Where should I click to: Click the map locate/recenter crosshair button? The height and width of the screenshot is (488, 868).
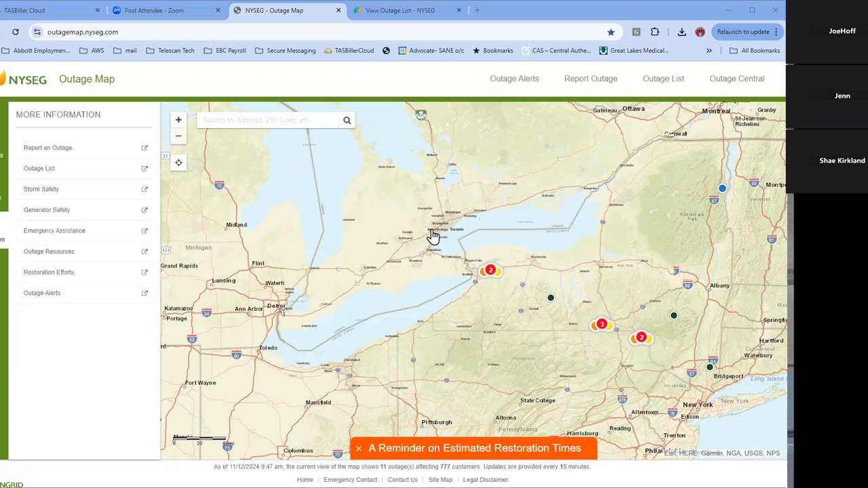point(178,163)
